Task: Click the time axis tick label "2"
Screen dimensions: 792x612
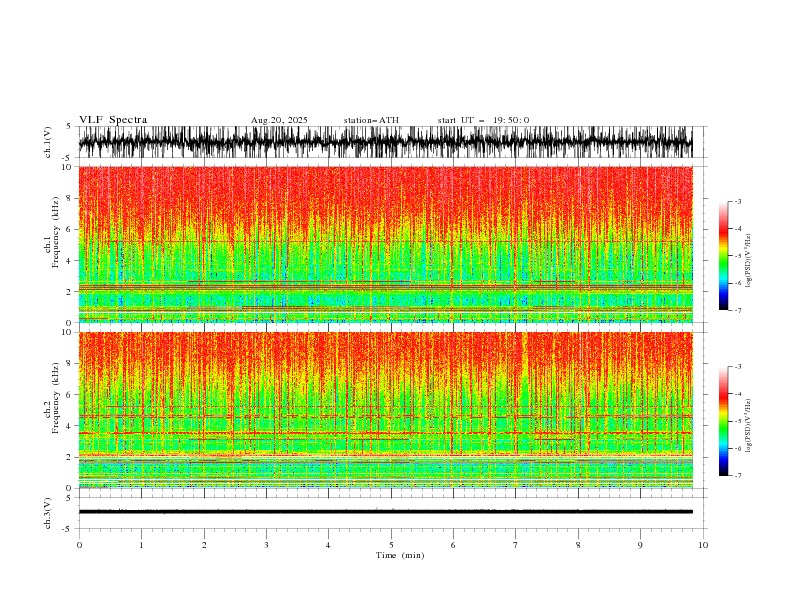Action: click(204, 545)
